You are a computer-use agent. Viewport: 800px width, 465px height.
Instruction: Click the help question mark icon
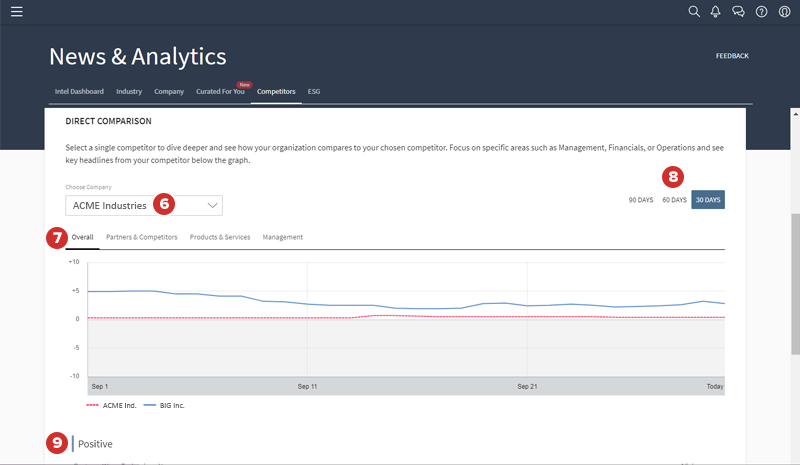coord(761,12)
